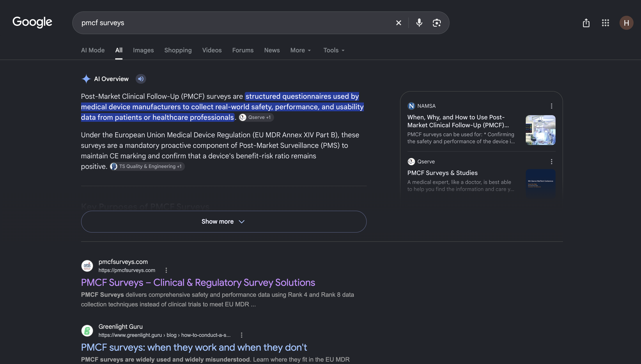Expand the AI Overview with Show more
The image size is (641, 364).
pos(224,221)
